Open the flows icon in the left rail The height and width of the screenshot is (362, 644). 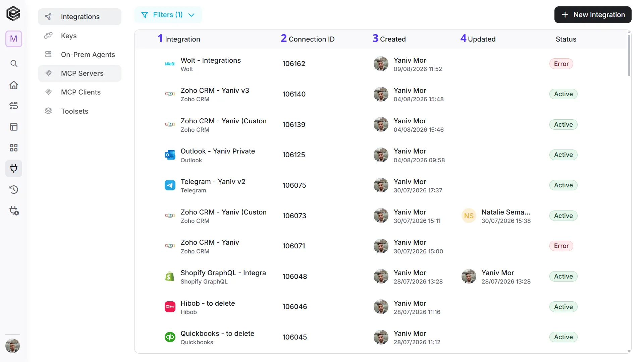click(14, 106)
